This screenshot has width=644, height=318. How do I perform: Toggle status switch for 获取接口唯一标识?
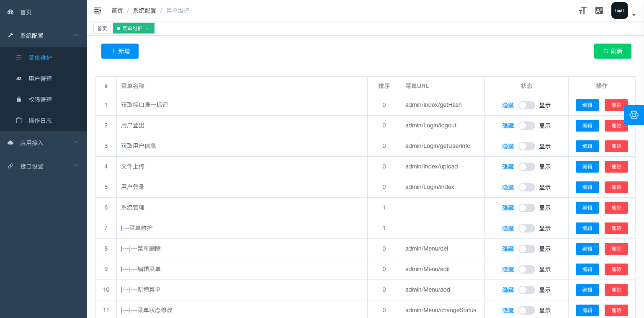tap(527, 105)
